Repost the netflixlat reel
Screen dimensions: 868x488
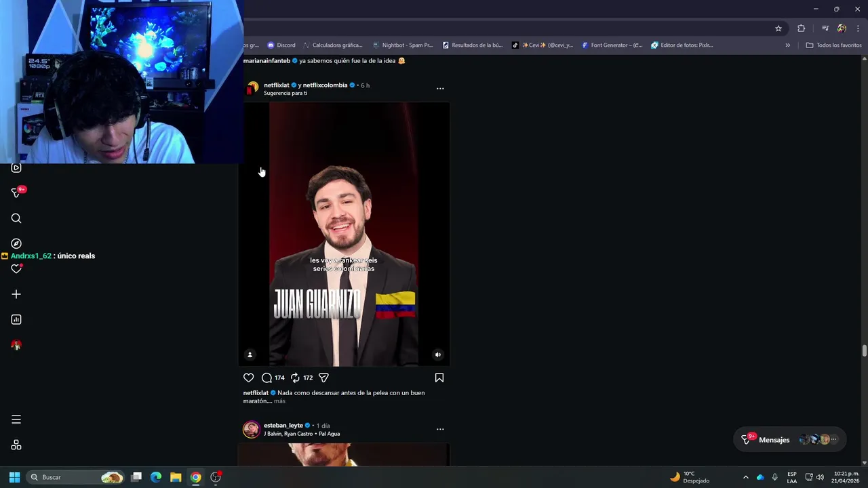click(295, 378)
